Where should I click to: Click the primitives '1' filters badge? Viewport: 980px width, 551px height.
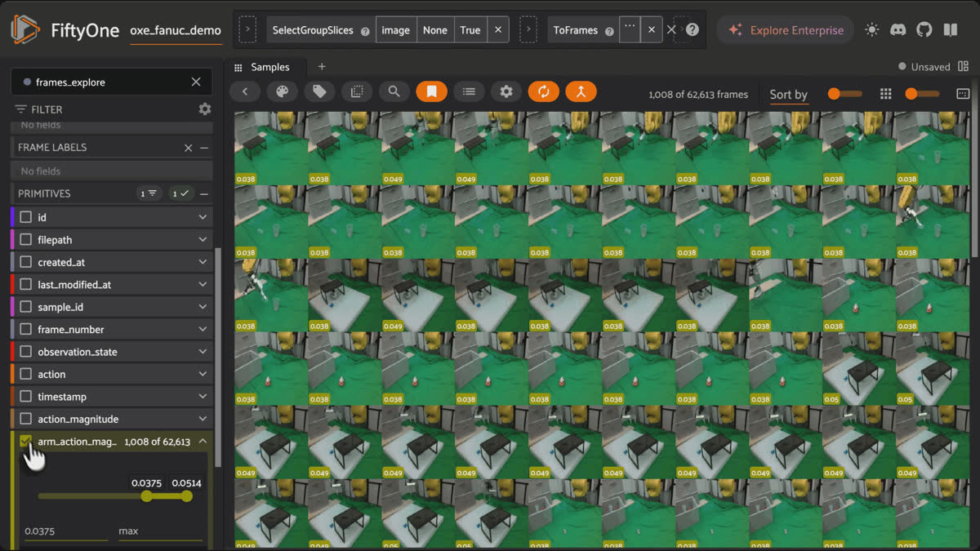click(149, 193)
